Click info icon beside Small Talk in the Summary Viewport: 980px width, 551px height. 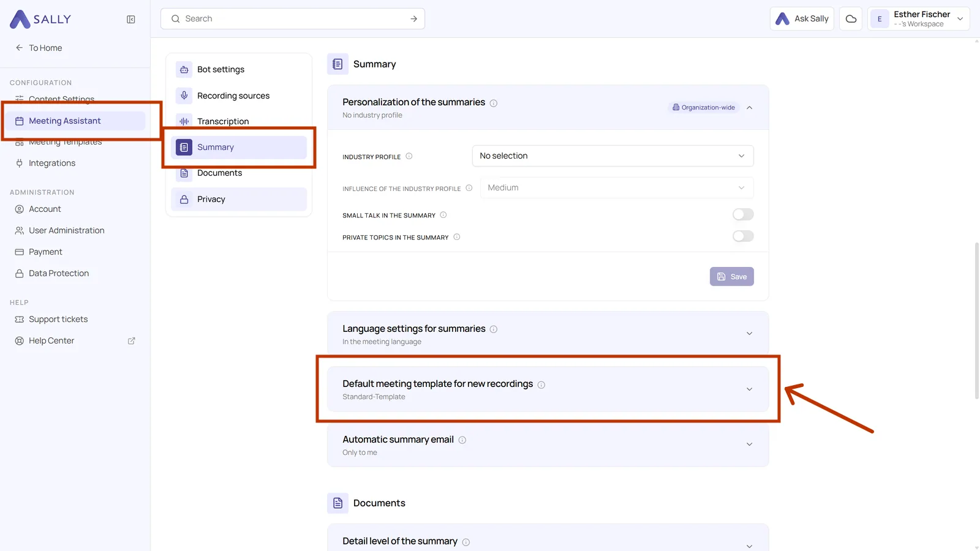443,215
